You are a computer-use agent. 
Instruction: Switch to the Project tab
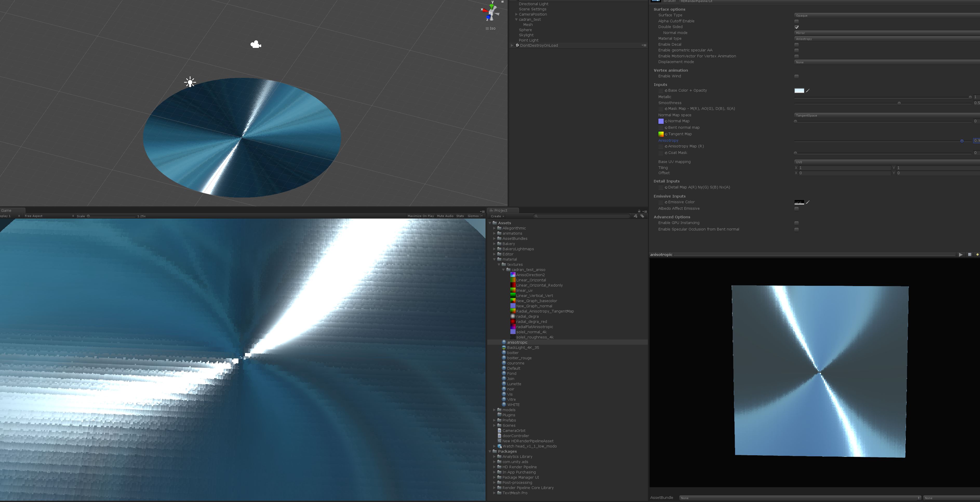(x=502, y=210)
